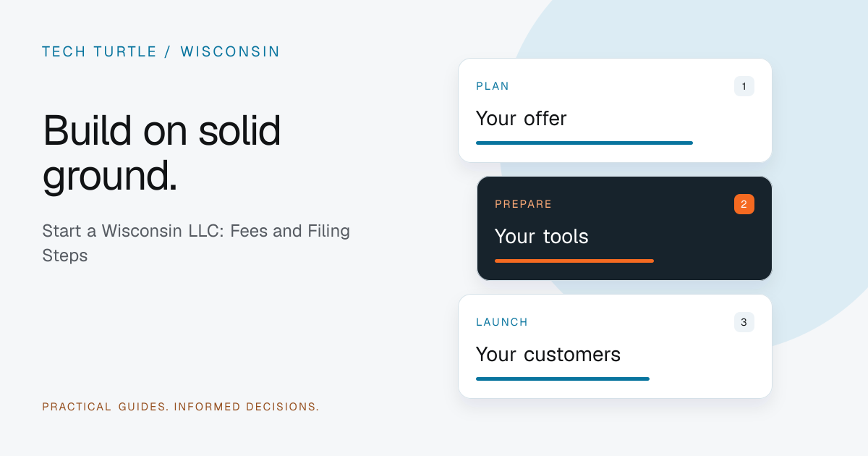
Task: Click the PREPARE label on the dark card
Action: click(x=524, y=204)
